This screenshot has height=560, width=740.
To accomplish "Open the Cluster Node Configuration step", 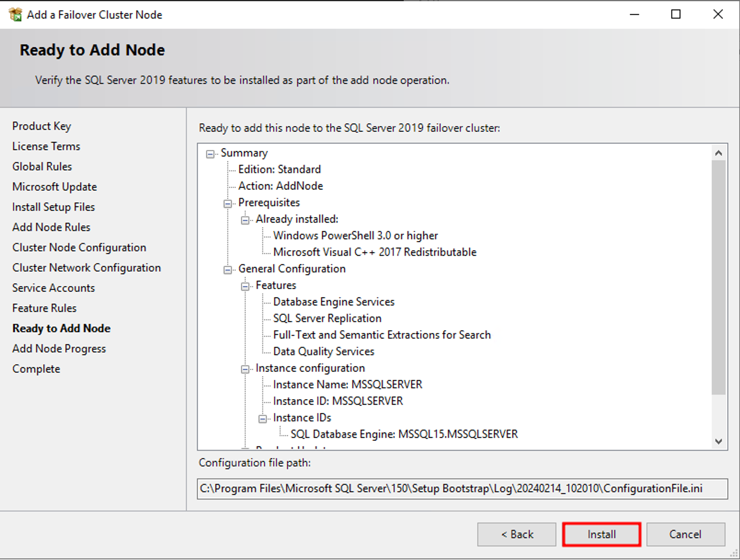I will 79,247.
